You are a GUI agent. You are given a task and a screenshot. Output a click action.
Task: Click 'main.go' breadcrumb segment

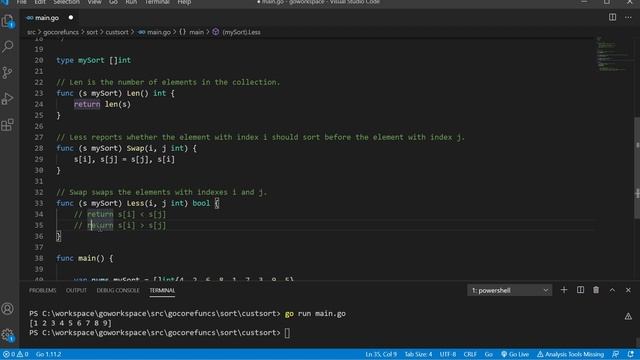[155, 32]
